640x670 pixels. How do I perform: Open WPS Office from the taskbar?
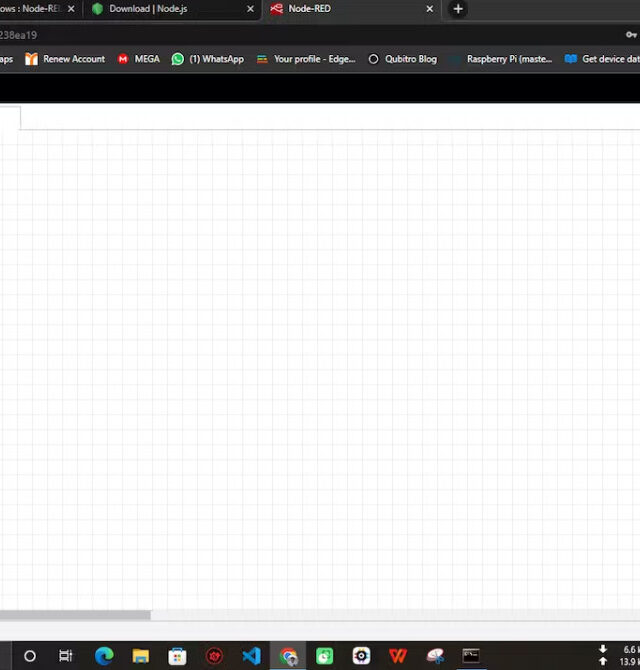pos(398,656)
